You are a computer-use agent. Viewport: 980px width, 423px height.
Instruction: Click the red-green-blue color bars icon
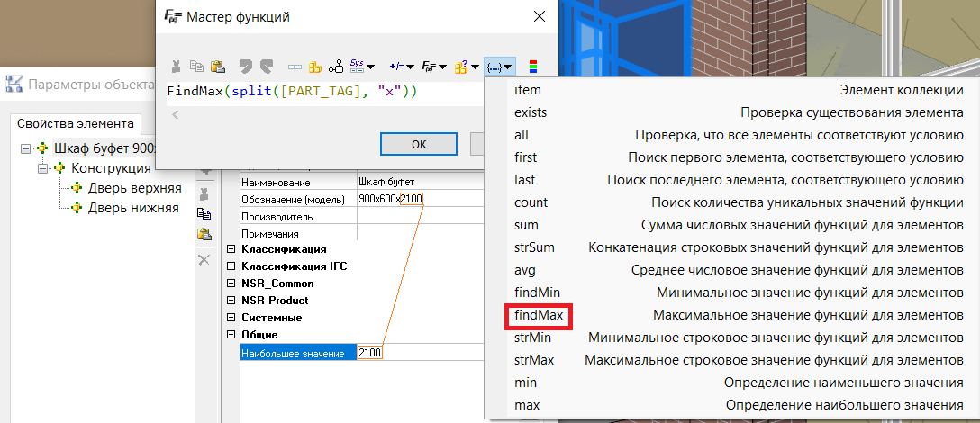tap(532, 67)
